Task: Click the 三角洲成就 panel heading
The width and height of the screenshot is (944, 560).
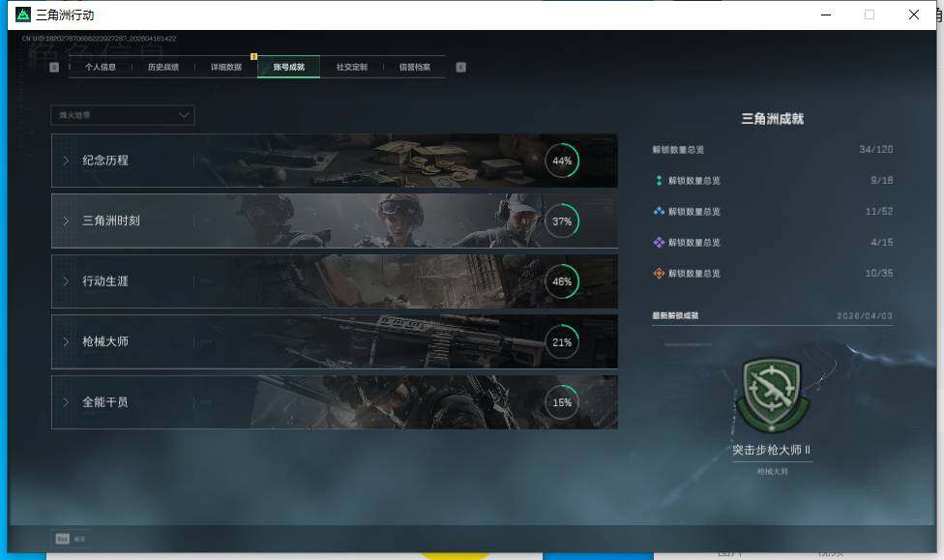Action: coord(773,119)
